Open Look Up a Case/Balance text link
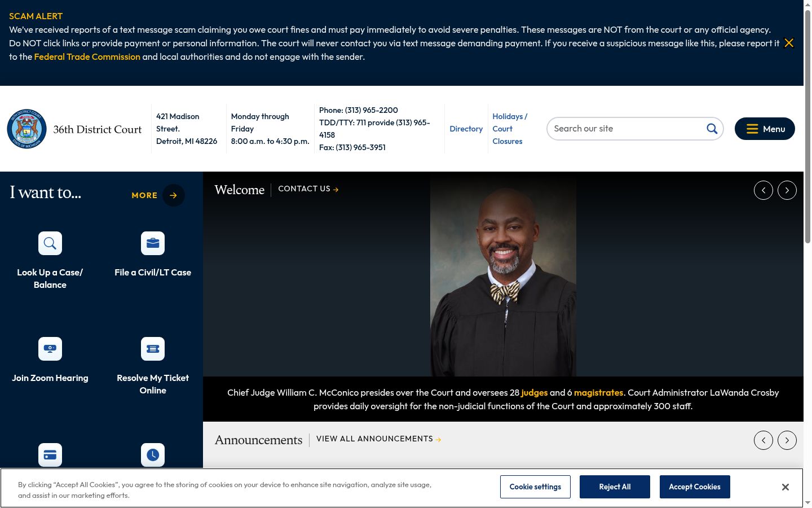812x508 pixels. 50,278
